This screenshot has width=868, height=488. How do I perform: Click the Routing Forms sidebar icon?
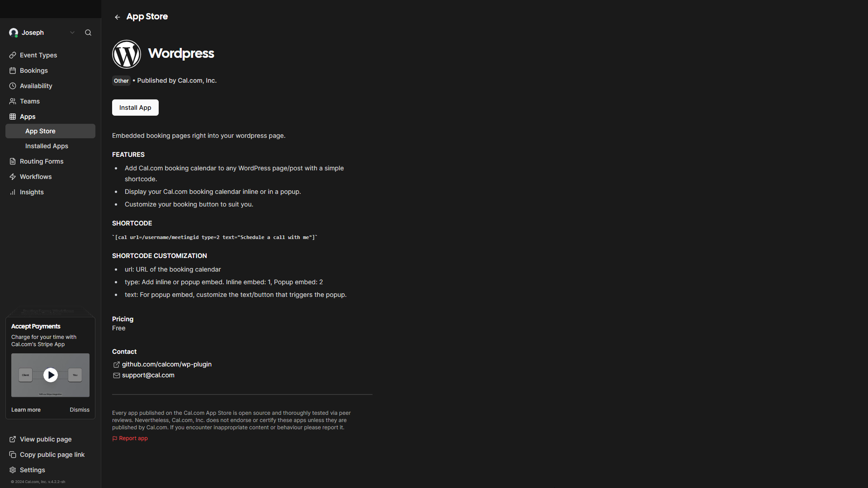pos(13,161)
